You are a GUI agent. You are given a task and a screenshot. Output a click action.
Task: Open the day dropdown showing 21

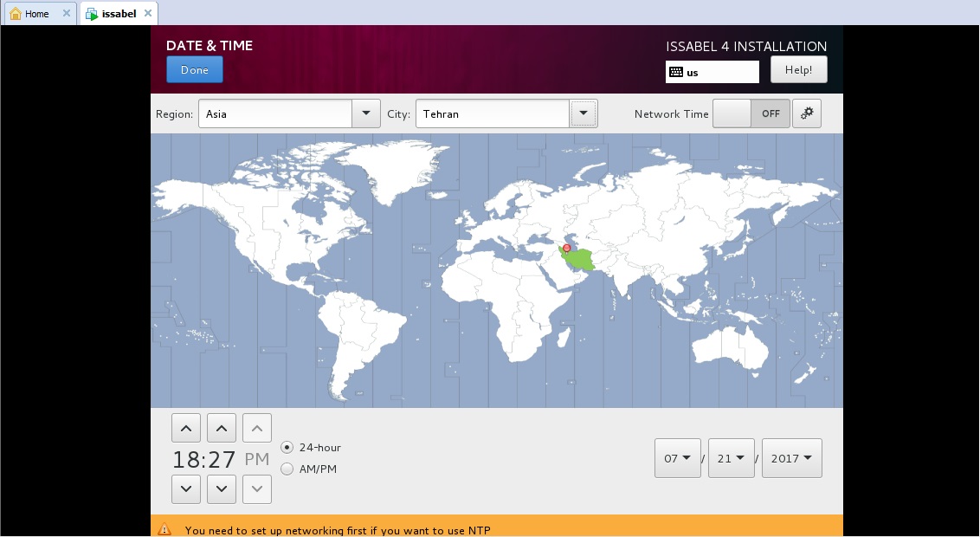pyautogui.click(x=732, y=458)
